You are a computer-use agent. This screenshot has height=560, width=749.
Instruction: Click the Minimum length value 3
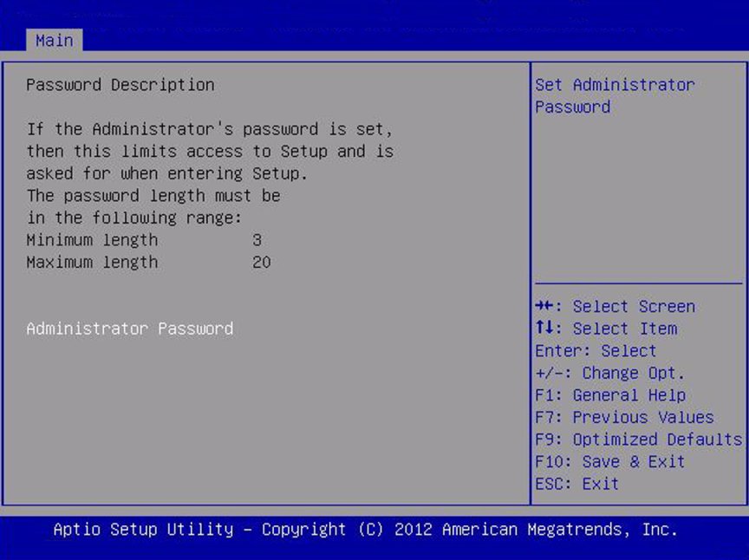tap(257, 240)
